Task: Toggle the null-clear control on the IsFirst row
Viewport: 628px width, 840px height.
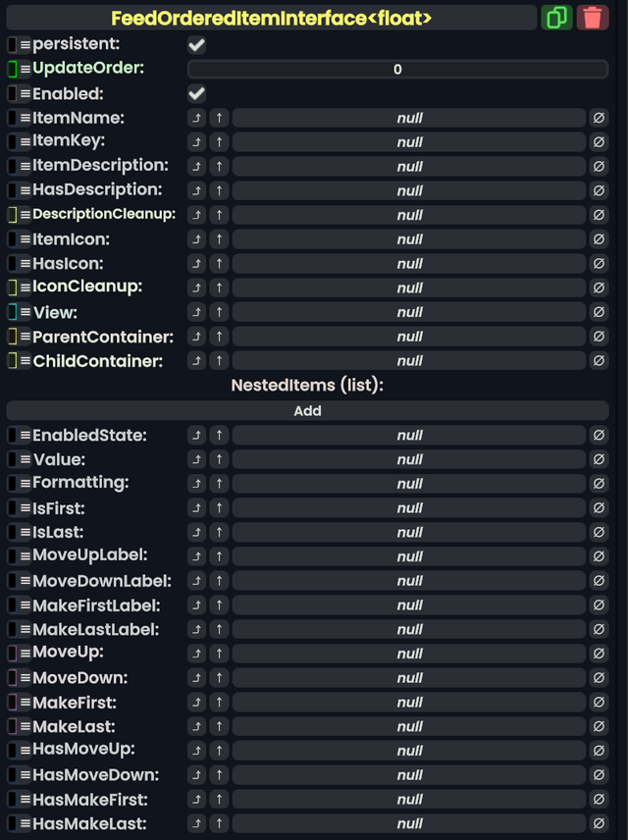Action: pos(600,507)
